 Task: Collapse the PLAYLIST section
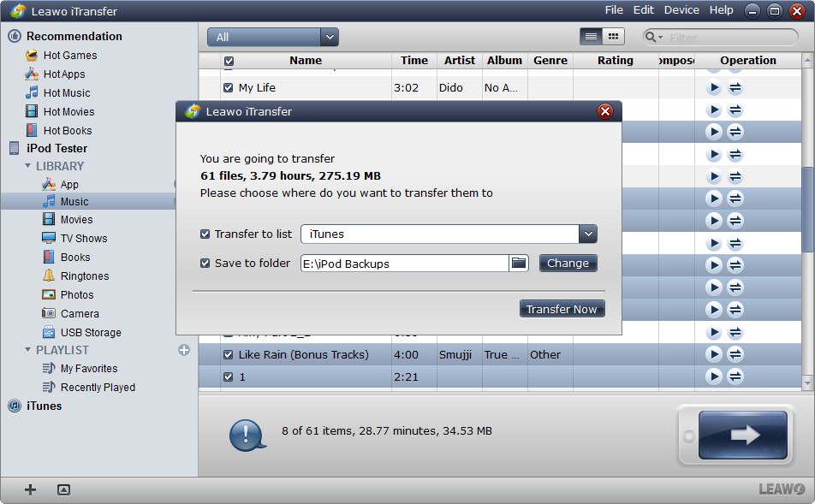click(x=27, y=350)
